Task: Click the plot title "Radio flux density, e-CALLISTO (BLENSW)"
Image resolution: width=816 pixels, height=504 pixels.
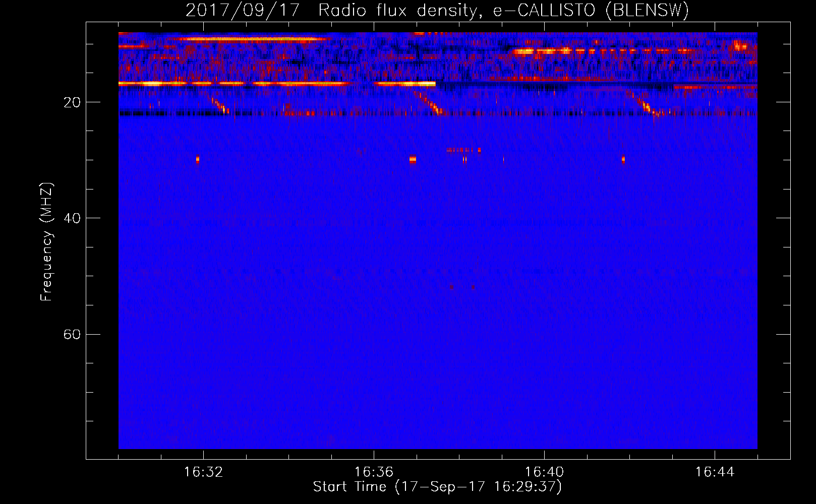Action: [x=503, y=11]
